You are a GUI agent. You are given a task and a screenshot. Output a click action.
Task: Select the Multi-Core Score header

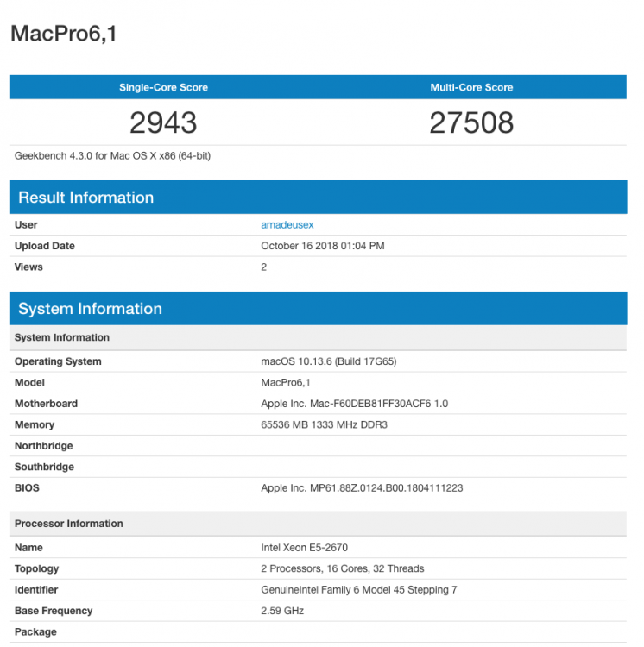click(x=471, y=87)
